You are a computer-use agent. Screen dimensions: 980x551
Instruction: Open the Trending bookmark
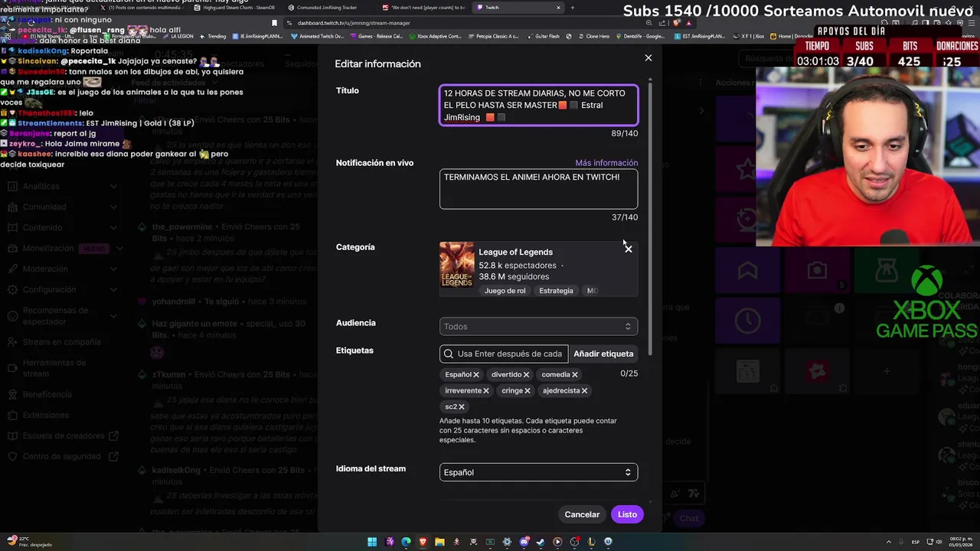pos(213,36)
